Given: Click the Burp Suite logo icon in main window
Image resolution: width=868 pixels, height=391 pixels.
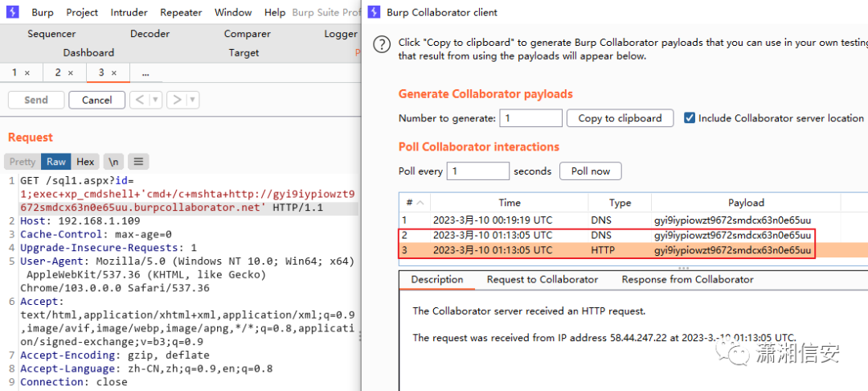Looking at the screenshot, I should point(12,11).
